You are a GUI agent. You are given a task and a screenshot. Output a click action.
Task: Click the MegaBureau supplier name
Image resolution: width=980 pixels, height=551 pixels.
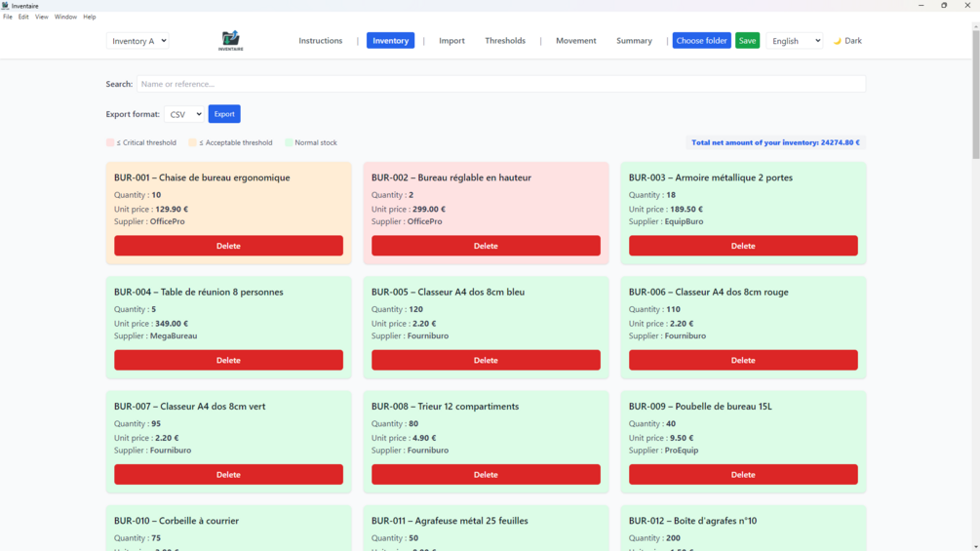(x=174, y=335)
